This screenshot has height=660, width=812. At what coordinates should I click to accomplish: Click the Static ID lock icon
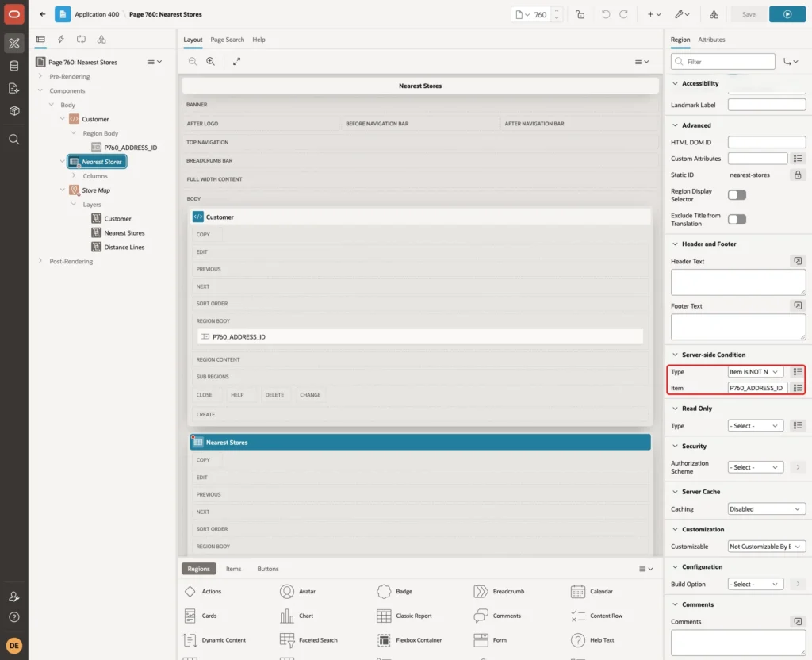tap(798, 175)
